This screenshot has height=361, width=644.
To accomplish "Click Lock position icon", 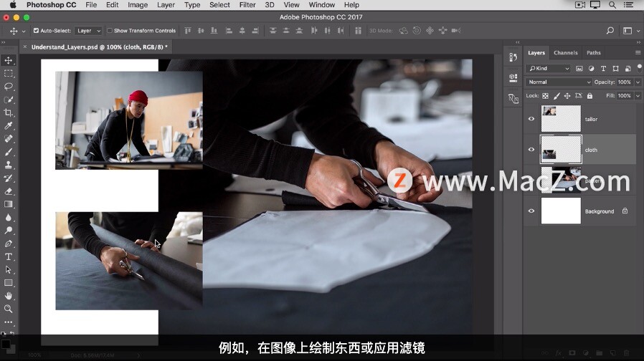I will click(x=567, y=96).
